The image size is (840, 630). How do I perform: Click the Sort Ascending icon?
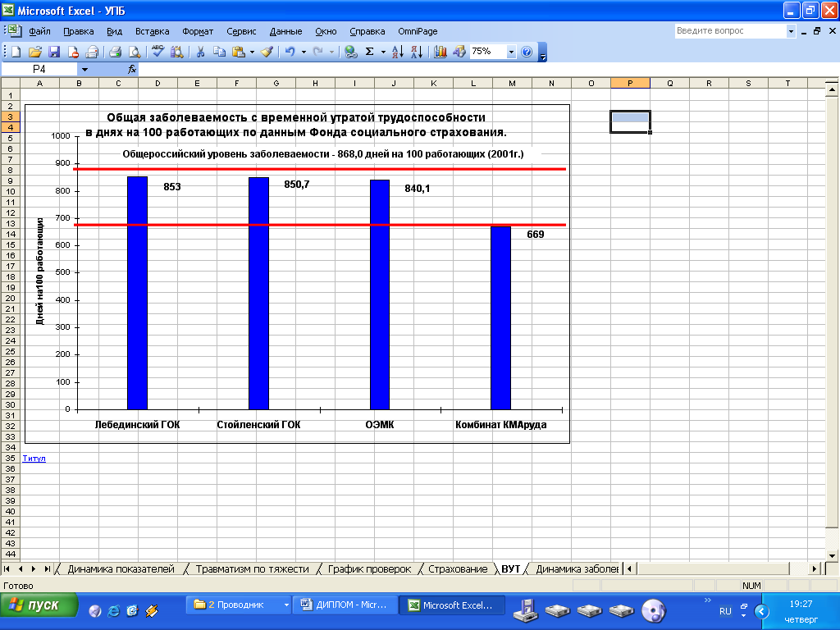pyautogui.click(x=397, y=52)
